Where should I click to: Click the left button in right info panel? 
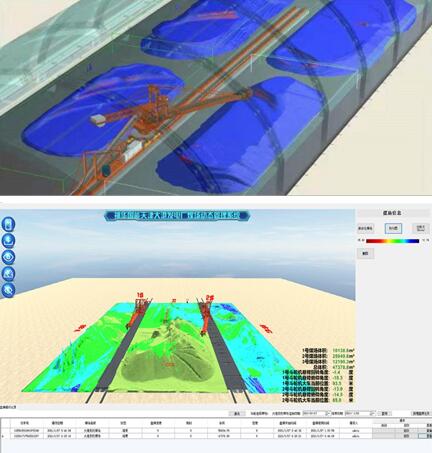click(x=366, y=228)
